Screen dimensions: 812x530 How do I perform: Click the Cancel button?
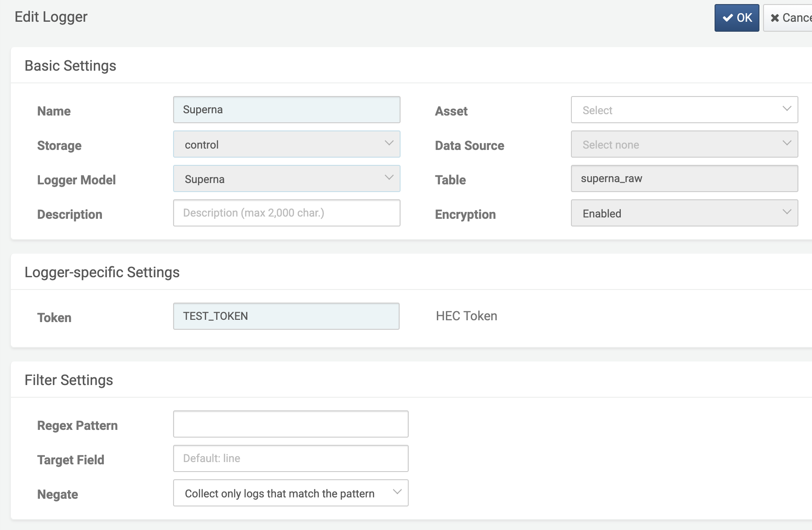[788, 18]
